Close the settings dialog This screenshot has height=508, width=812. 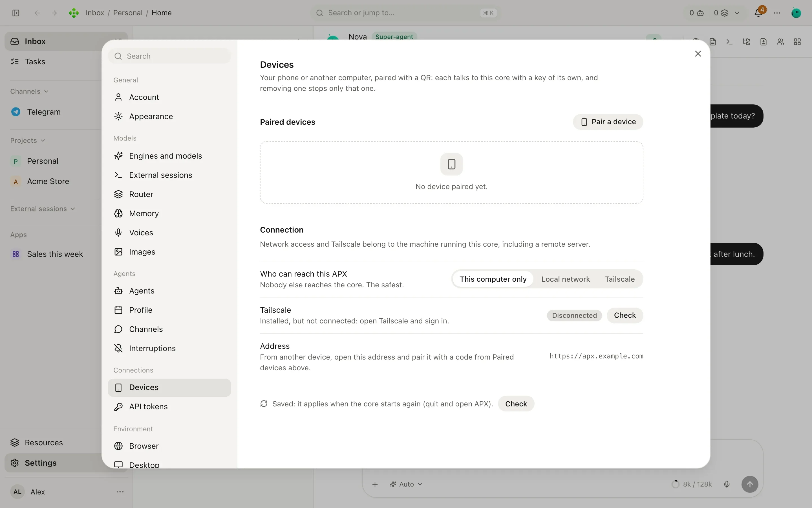(698, 54)
